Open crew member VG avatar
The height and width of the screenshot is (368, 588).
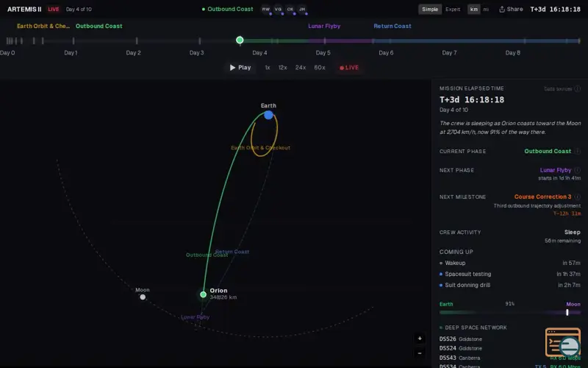tap(278, 10)
